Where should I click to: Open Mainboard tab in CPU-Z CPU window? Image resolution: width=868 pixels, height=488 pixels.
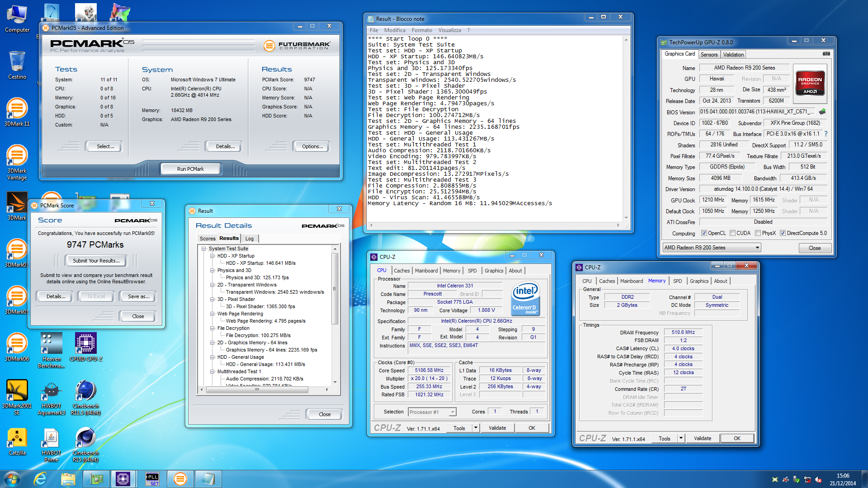click(426, 271)
